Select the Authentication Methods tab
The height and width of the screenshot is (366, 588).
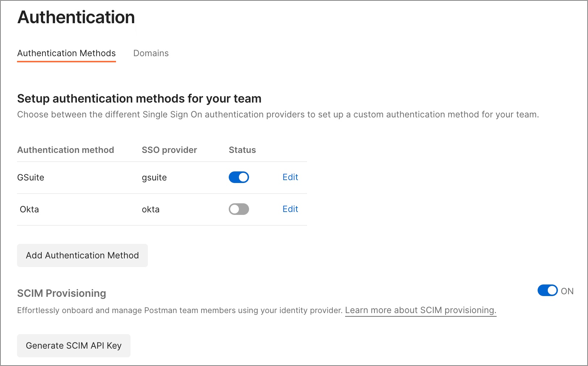66,53
